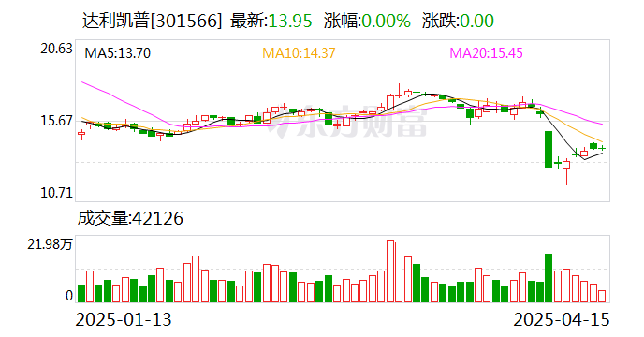Click the 10.71 price axis label
644x337 pixels.
coord(56,192)
